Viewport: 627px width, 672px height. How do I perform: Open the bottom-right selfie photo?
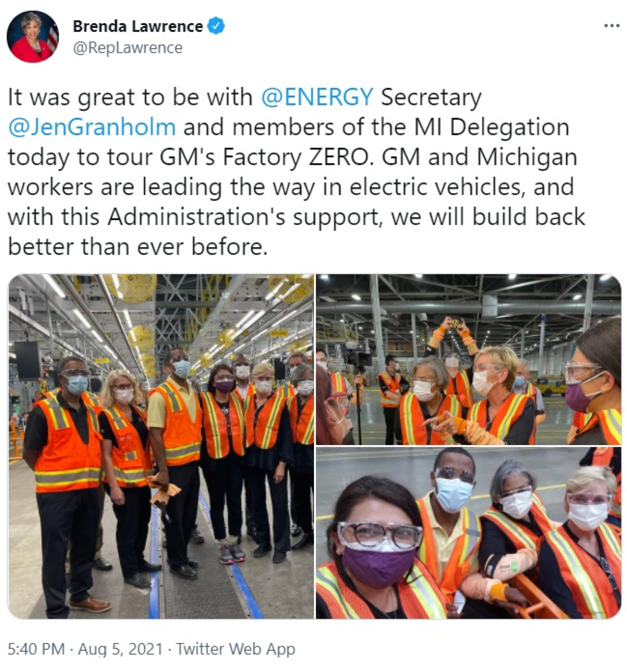pos(469,533)
